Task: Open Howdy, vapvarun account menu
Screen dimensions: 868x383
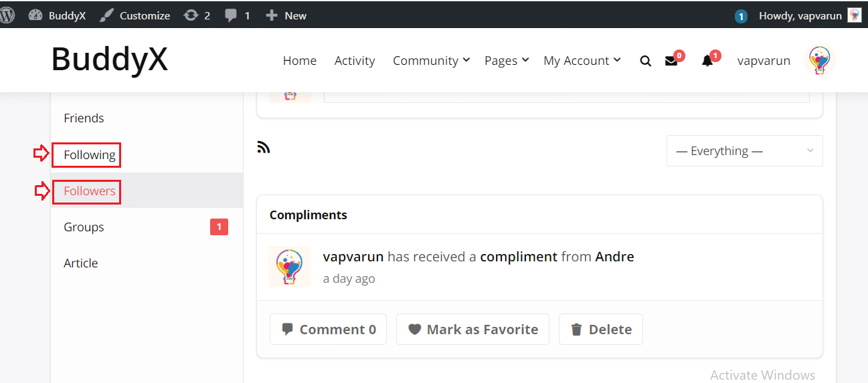Action: 800,15
